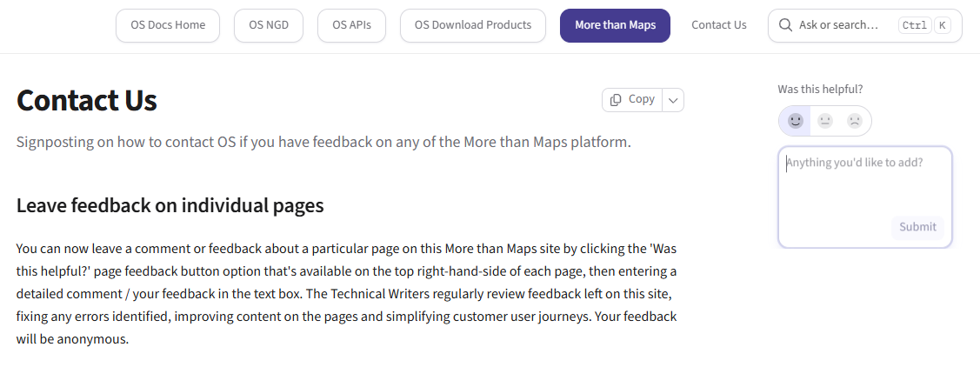Click the copy page icon

click(616, 100)
